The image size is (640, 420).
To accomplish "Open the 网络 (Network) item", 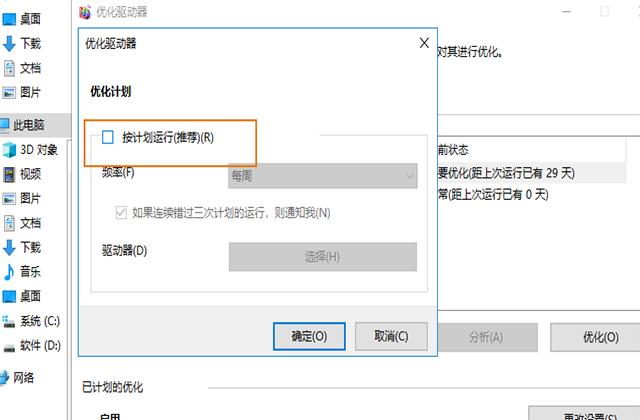I will [x=17, y=378].
